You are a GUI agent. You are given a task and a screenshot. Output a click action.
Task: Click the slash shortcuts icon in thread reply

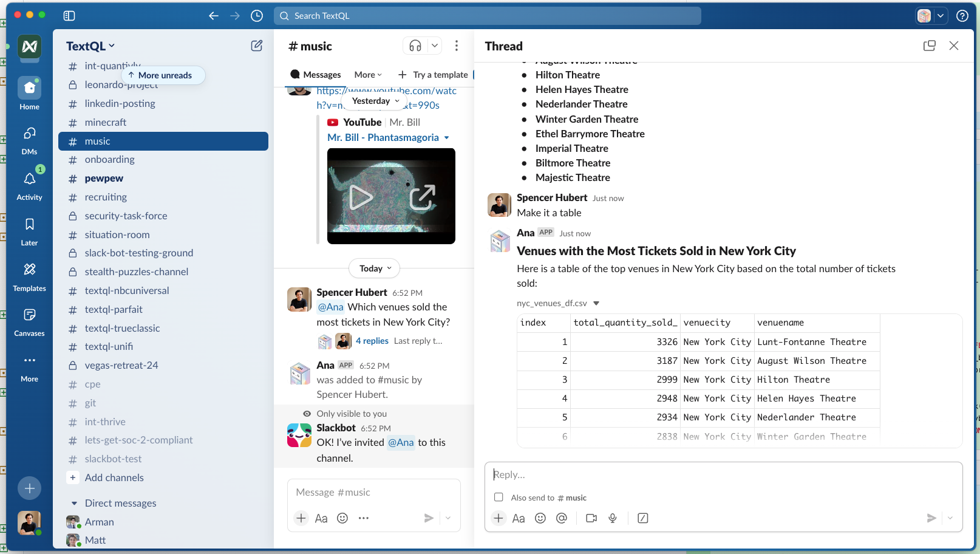pos(643,518)
